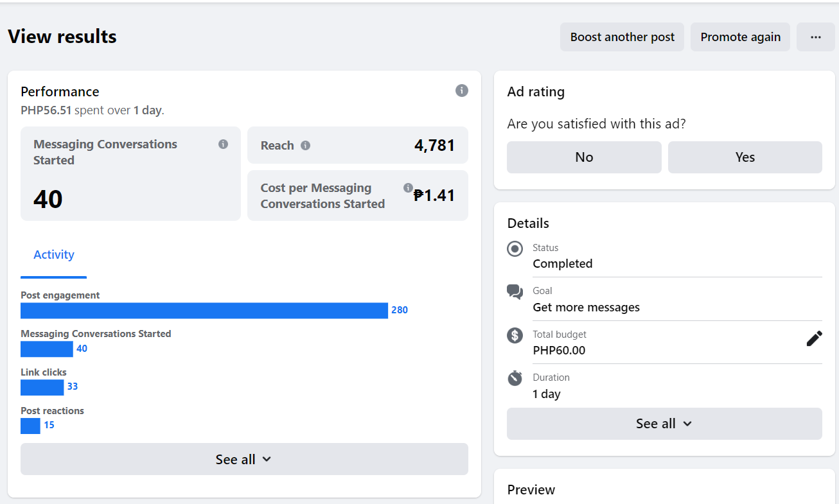Answer No to ad satisfaction

click(584, 157)
